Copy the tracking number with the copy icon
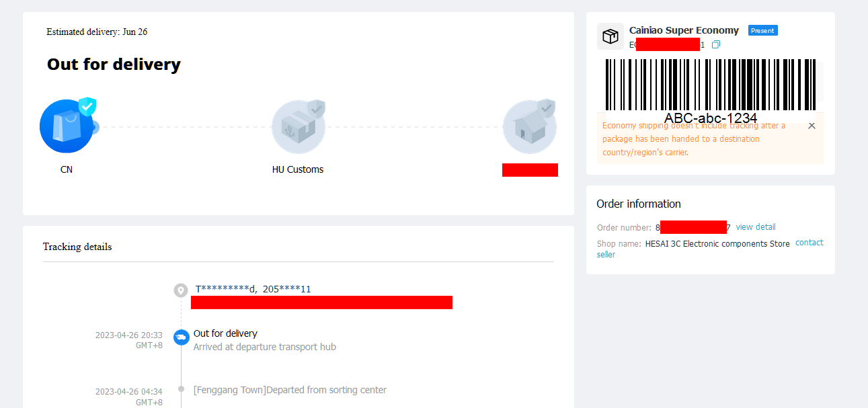Screen dimensions: 868x408 716,44
